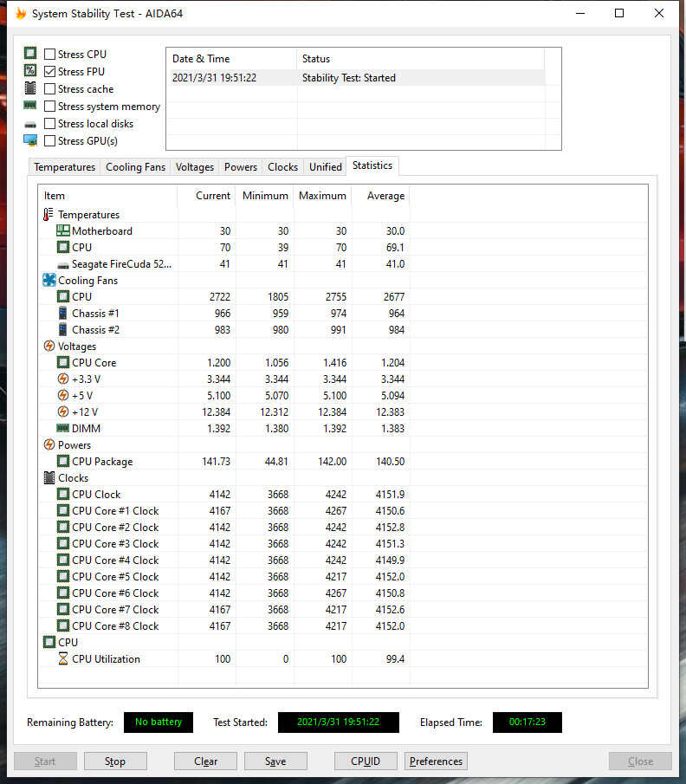Viewport: 686px width, 784px height.
Task: Click the Motherboard row icon
Action: click(x=62, y=230)
